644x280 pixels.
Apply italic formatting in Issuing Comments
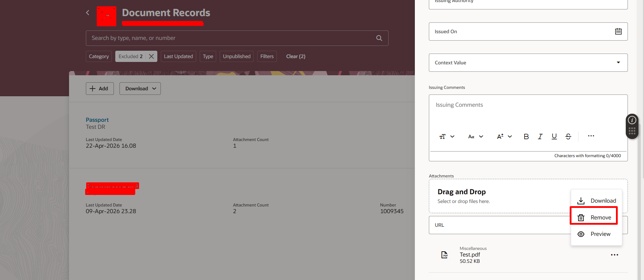(x=540, y=136)
